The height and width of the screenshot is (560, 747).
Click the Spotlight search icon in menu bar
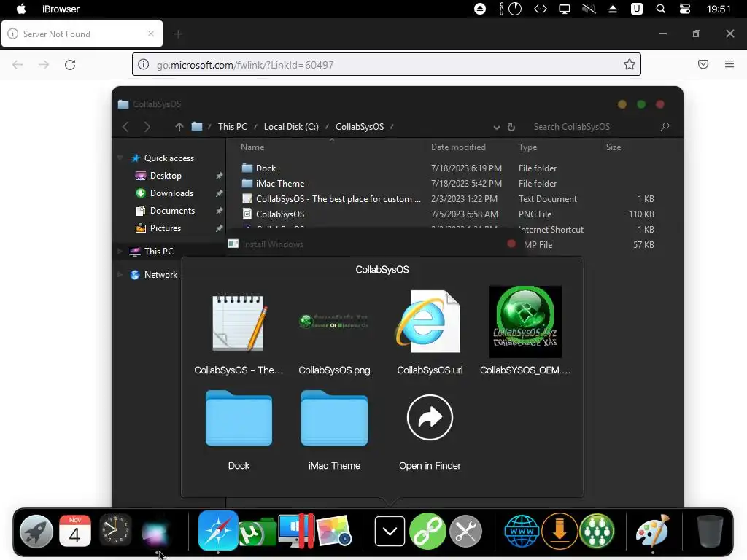(661, 9)
